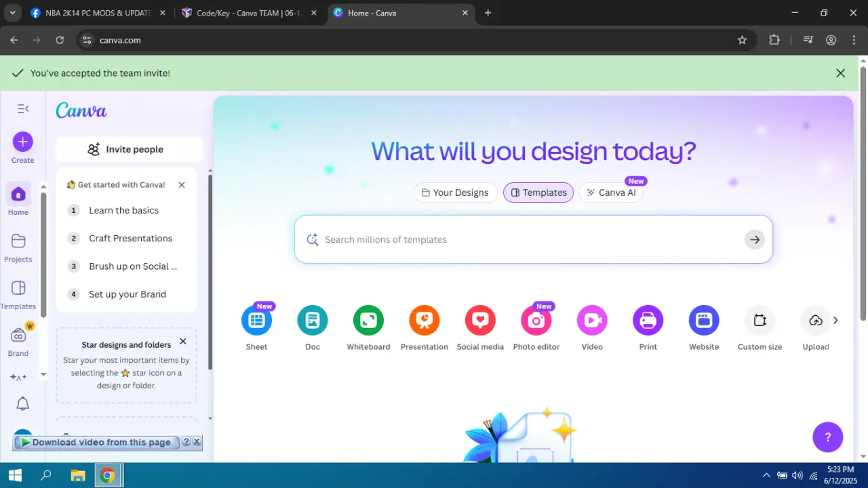Reload the page
The height and width of the screenshot is (488, 868).
[x=60, y=40]
